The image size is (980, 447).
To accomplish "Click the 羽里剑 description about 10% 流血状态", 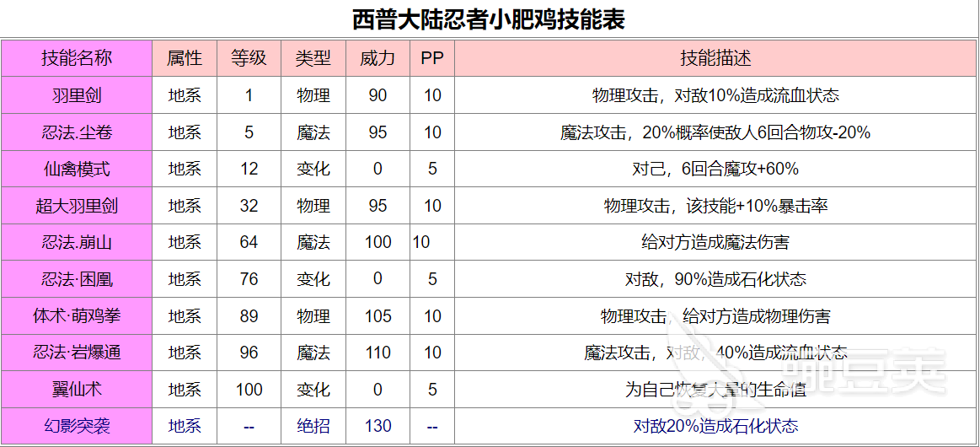I will point(715,95).
